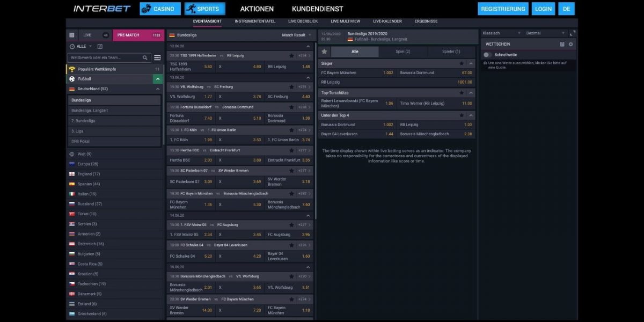Select Populäre Wettkämpfe trophy entry
Viewport: 644px width, 322px height.
point(114,69)
